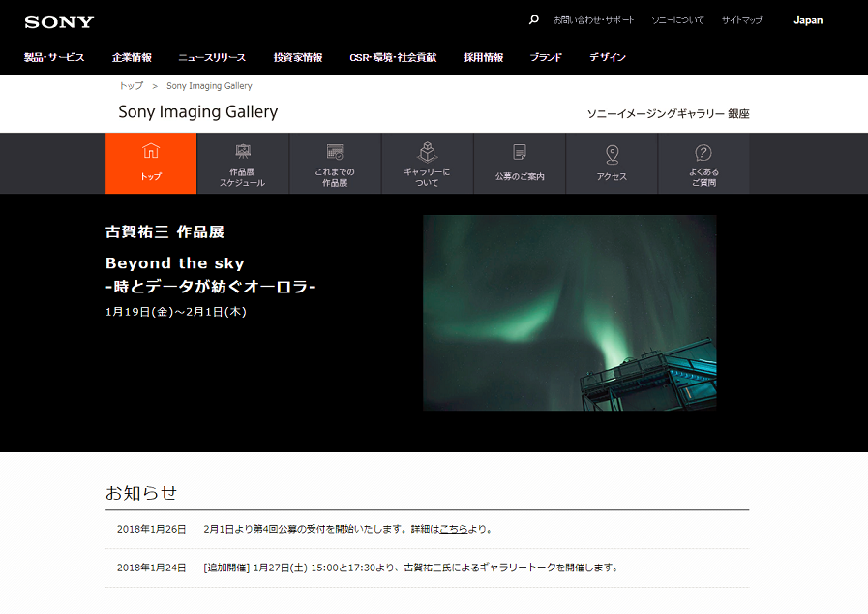Select the ギャラリーについて tab label
The image size is (868, 614).
coord(427,177)
